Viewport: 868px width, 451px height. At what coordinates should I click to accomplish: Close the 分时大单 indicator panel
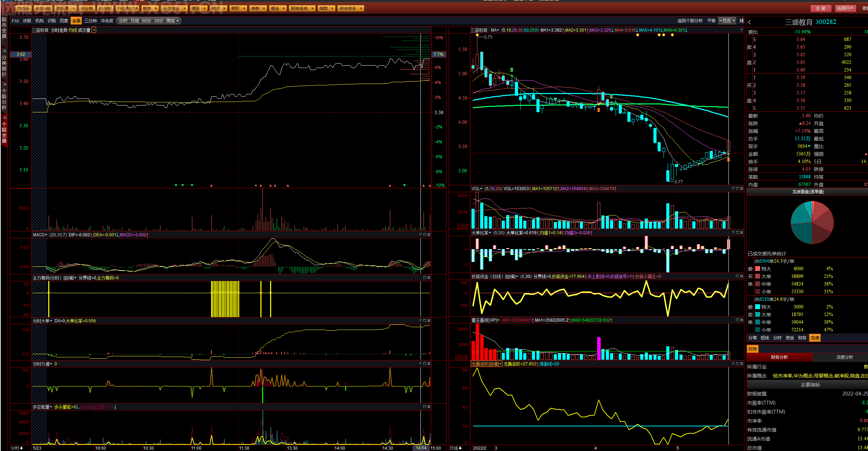(x=429, y=321)
